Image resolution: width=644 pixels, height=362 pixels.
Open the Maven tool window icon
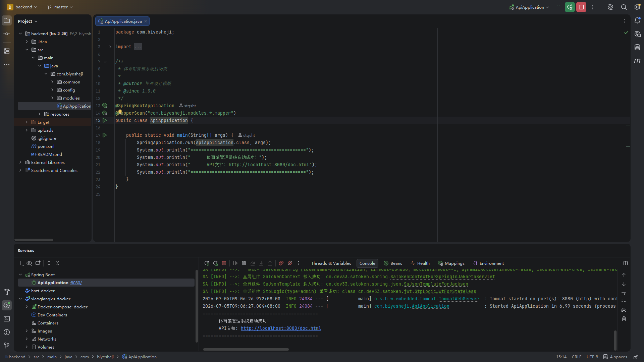[637, 61]
